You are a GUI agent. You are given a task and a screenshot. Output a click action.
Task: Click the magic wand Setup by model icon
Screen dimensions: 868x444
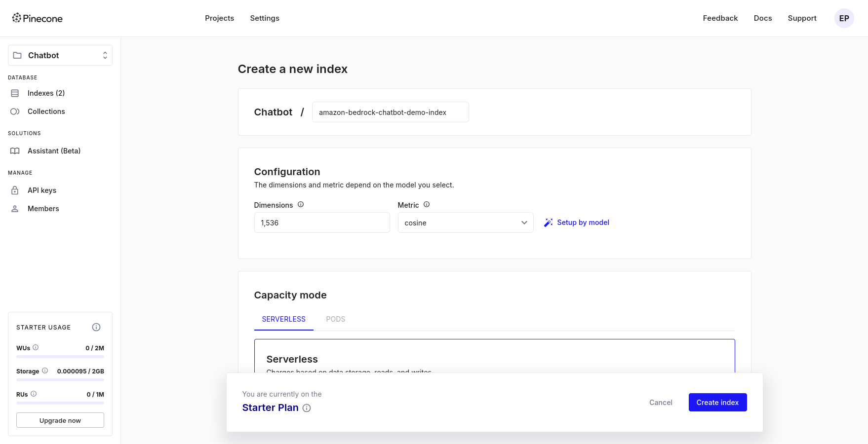click(548, 222)
